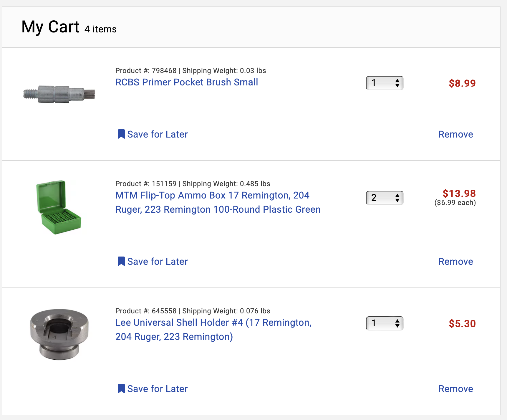Click bookmark icon beside MTM Ammo Box
Screen dimensions: 507x420
(121, 261)
